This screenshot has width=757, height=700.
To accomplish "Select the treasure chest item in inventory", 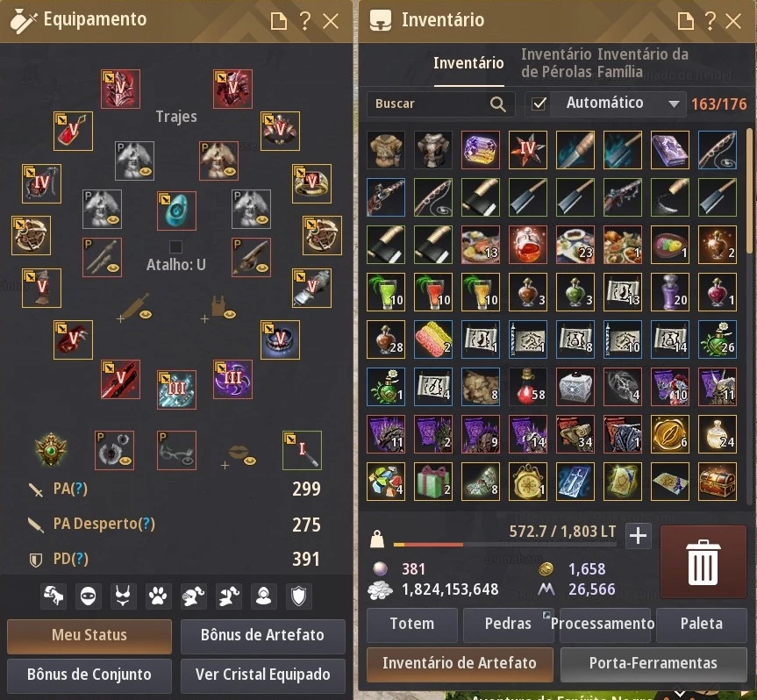I will [x=717, y=482].
